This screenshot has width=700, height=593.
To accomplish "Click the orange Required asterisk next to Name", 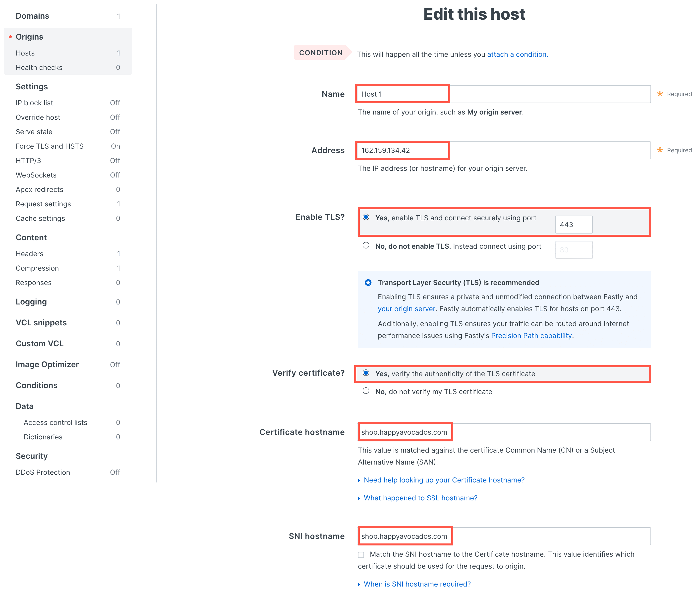I will [x=660, y=94].
